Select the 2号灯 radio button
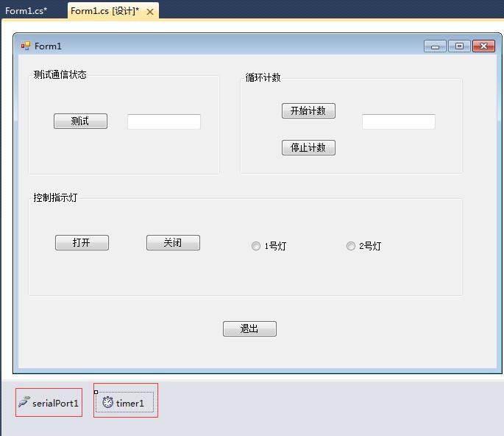This screenshot has height=436, width=504. (x=364, y=246)
